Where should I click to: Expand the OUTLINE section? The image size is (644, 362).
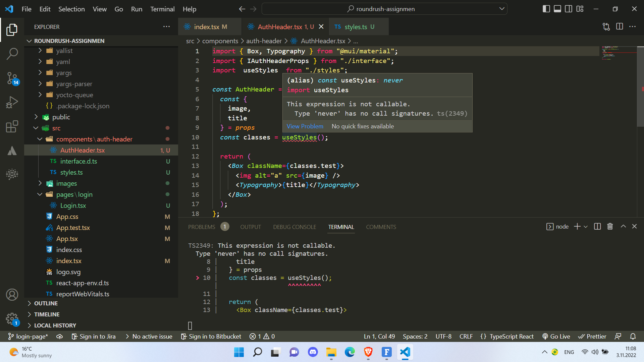[101, 303]
